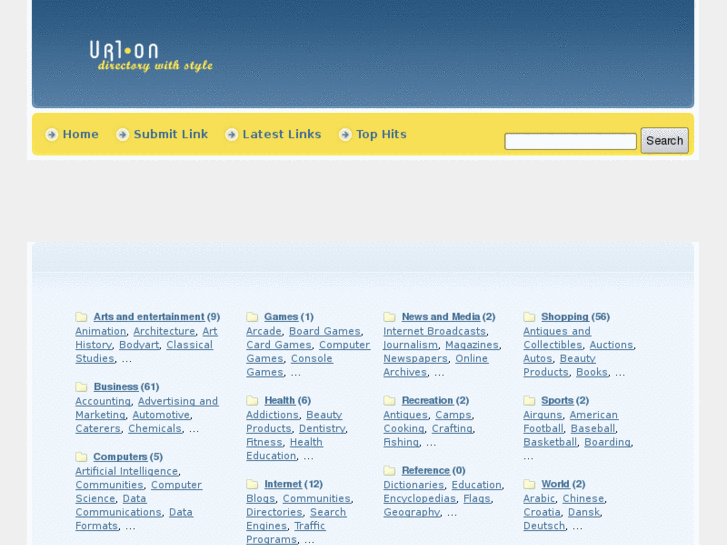This screenshot has height=545, width=727.
Task: Open the Bodyart subcategory
Action: (139, 345)
